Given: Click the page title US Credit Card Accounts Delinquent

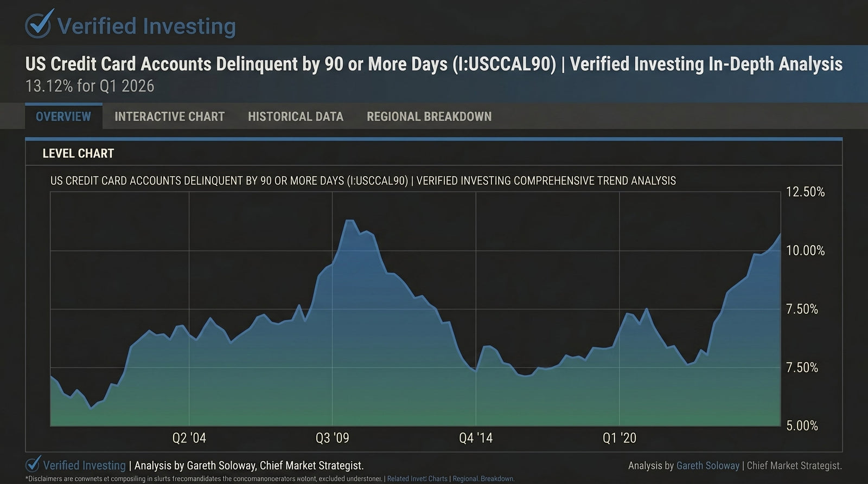Looking at the screenshot, I should (434, 64).
